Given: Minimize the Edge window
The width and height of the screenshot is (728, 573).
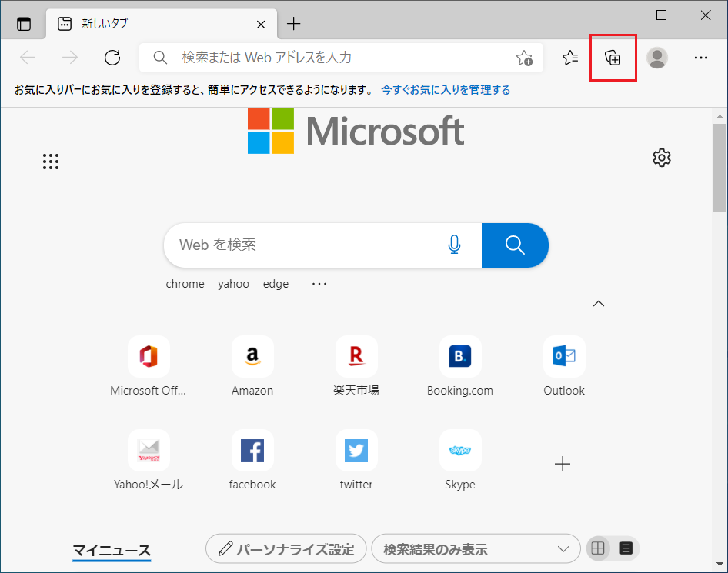Looking at the screenshot, I should click(x=619, y=15).
